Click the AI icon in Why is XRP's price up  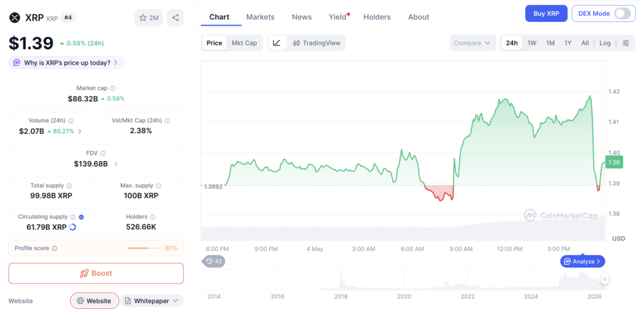coord(17,63)
